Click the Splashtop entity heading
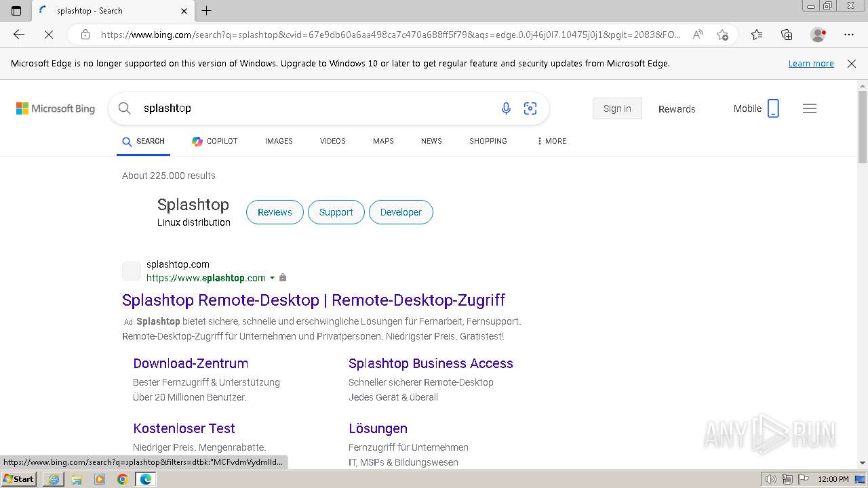Viewport: 868px width, 488px height. point(193,205)
